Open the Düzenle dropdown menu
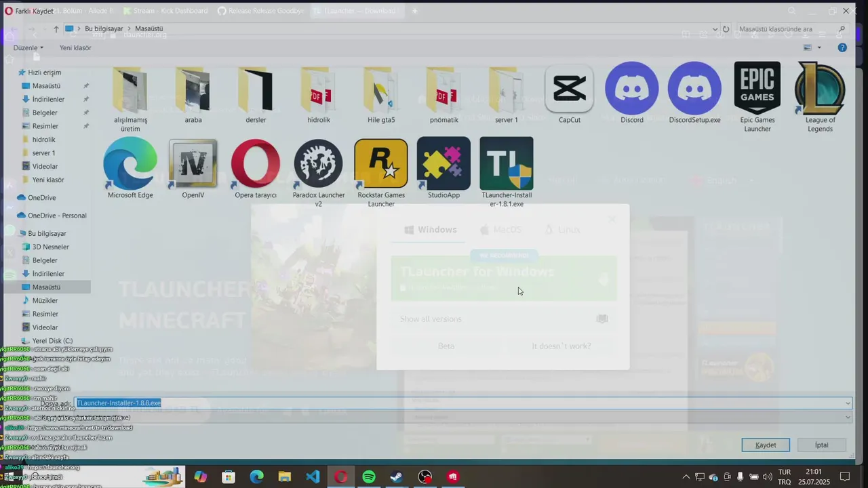Screen dimensions: 868x488 [x=28, y=47]
